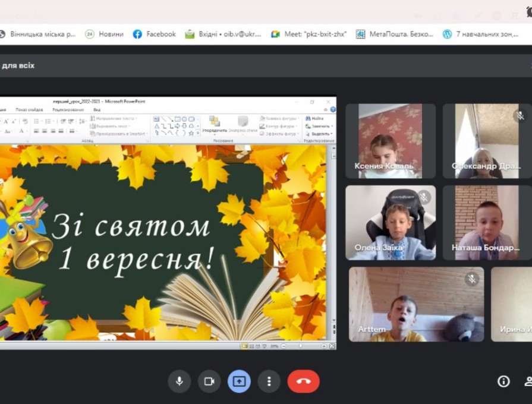
Task: Click the blue screen-sharing presentation icon
Action: coord(239,381)
